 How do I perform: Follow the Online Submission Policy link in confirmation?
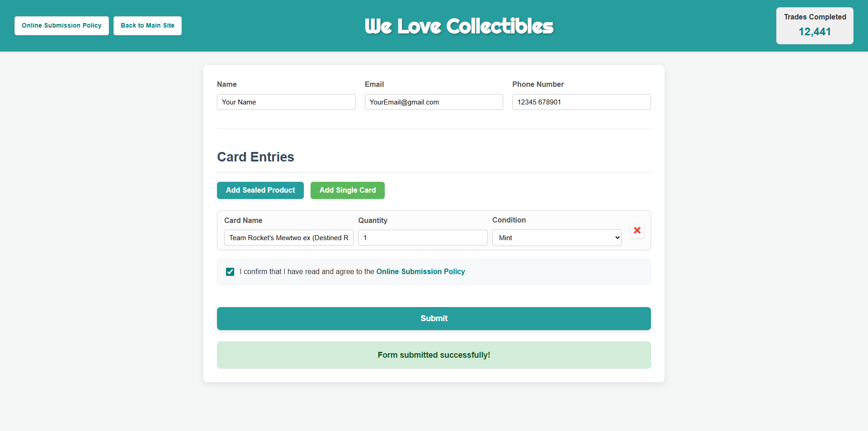[x=420, y=271]
